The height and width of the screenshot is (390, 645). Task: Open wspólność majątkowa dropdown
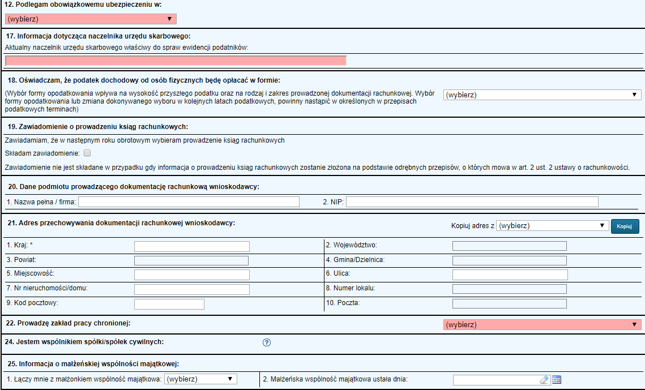coord(200,379)
